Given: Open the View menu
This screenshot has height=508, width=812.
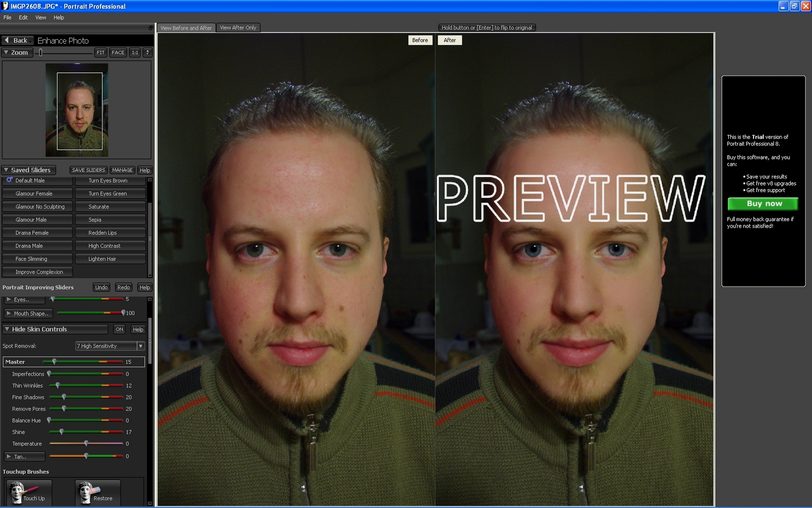Looking at the screenshot, I should coord(41,17).
